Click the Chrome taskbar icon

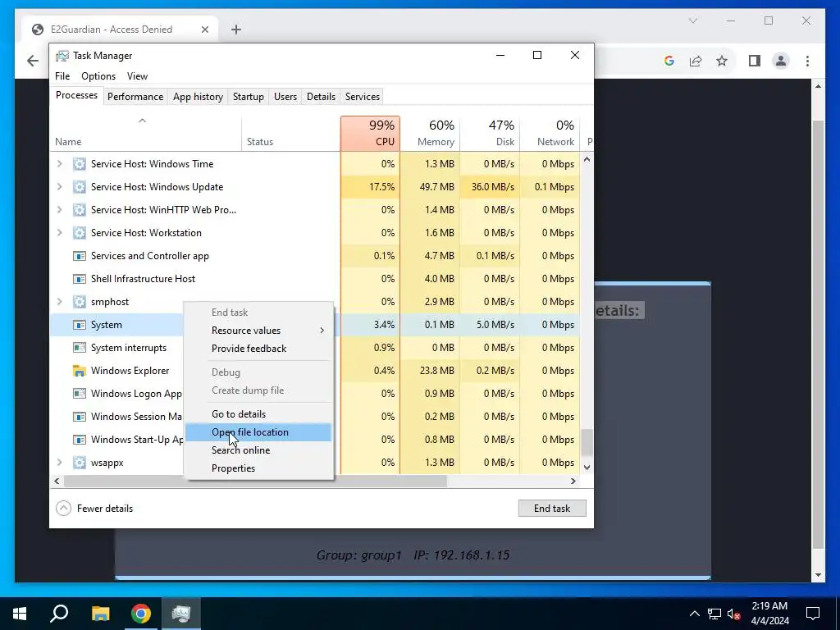point(141,614)
